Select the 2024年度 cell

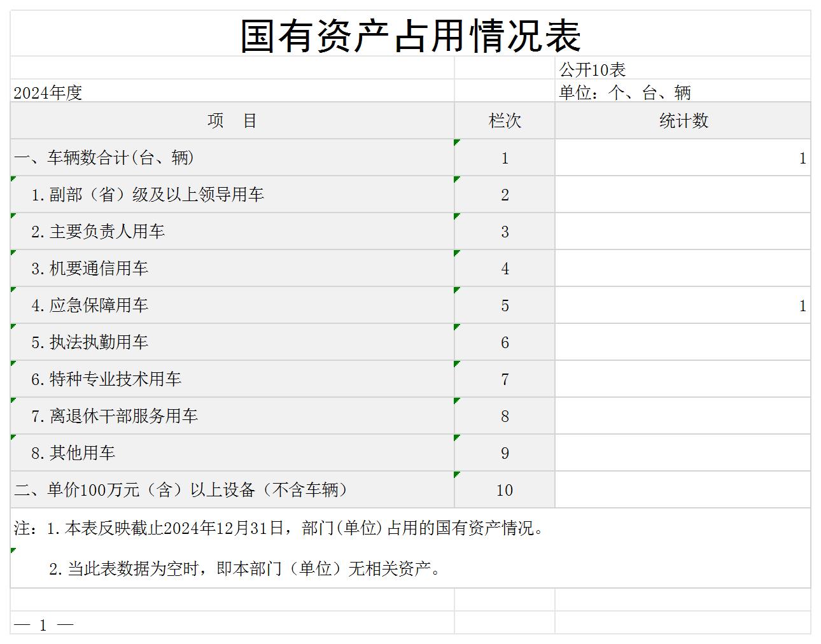tap(48, 93)
